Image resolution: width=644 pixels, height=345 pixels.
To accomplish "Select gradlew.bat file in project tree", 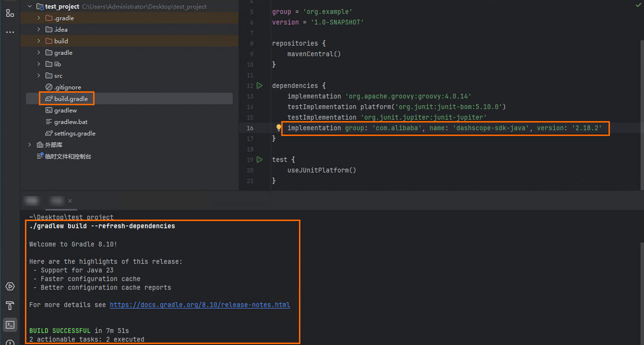I will (71, 122).
